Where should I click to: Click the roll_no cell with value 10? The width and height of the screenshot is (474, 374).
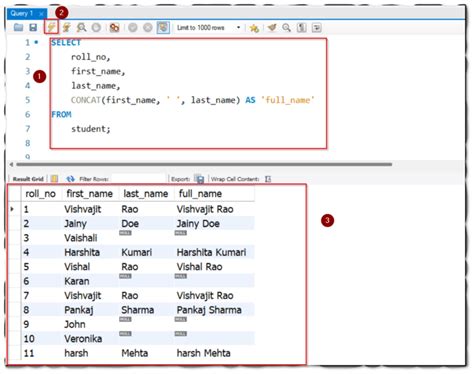pyautogui.click(x=41, y=339)
